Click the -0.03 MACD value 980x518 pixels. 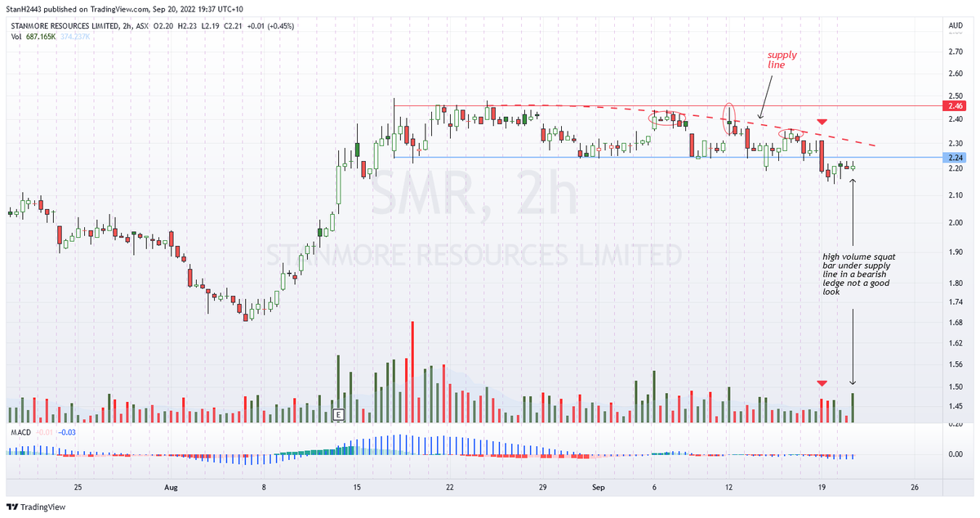[x=67, y=431]
